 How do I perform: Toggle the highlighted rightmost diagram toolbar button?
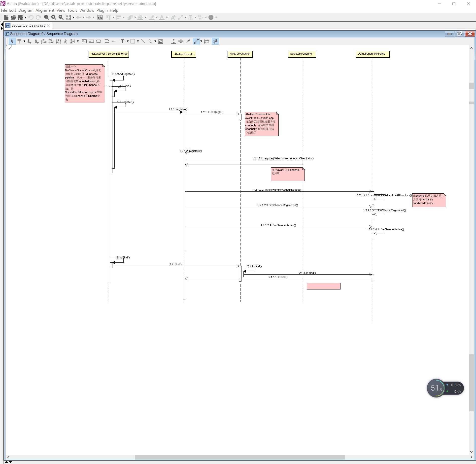coord(215,41)
